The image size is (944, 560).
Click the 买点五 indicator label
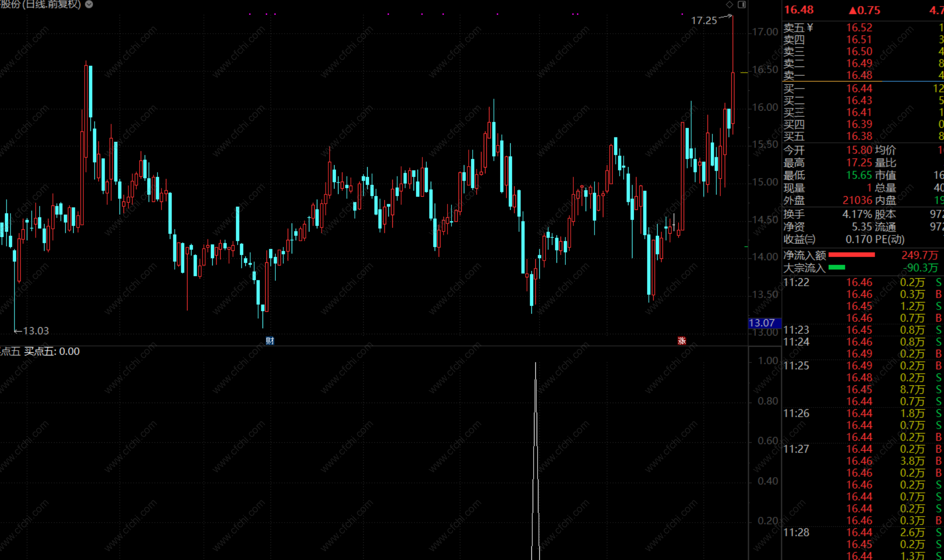[x=40, y=351]
